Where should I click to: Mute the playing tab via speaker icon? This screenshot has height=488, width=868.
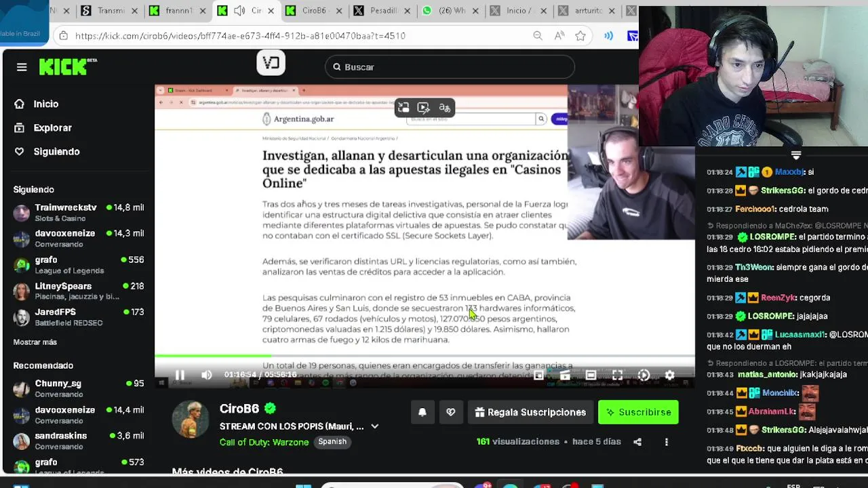point(239,11)
